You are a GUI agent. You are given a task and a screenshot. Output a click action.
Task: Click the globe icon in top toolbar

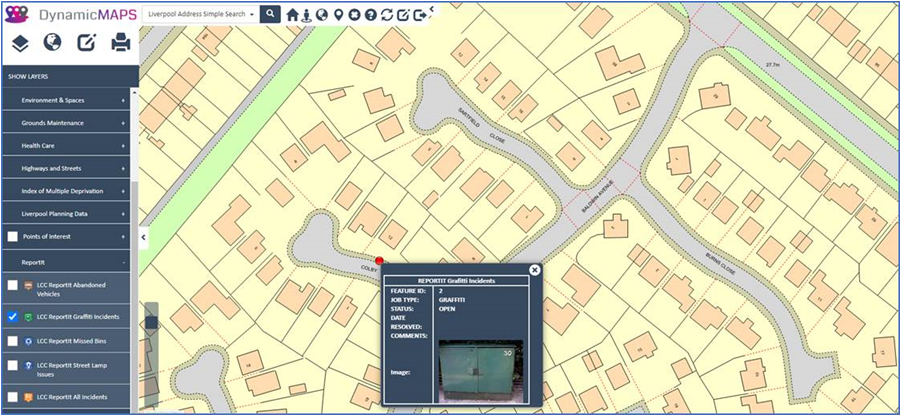(322, 15)
